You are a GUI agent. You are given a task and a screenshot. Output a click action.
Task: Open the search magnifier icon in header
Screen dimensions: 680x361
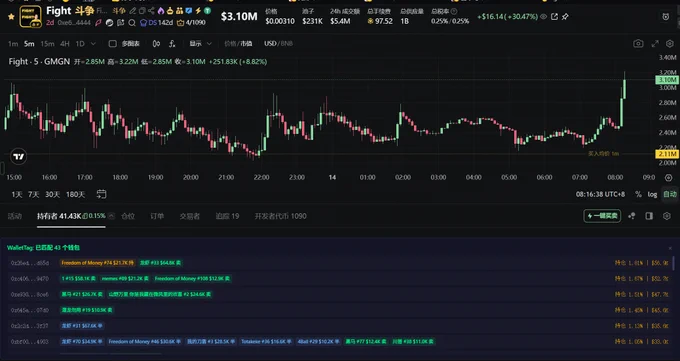(132, 23)
